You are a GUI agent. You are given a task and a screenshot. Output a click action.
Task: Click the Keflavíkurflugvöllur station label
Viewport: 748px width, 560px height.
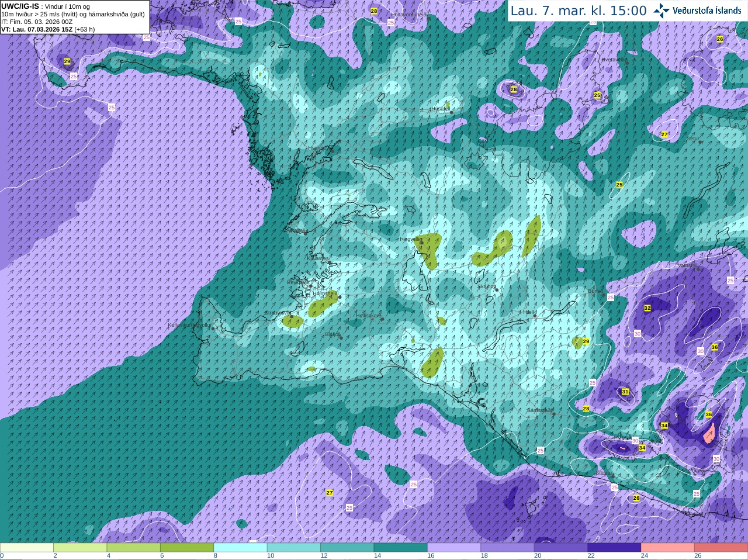coord(189,325)
